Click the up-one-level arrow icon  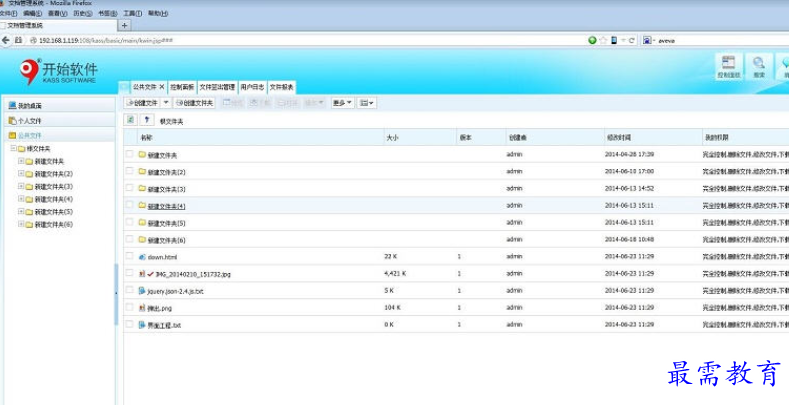(146, 120)
